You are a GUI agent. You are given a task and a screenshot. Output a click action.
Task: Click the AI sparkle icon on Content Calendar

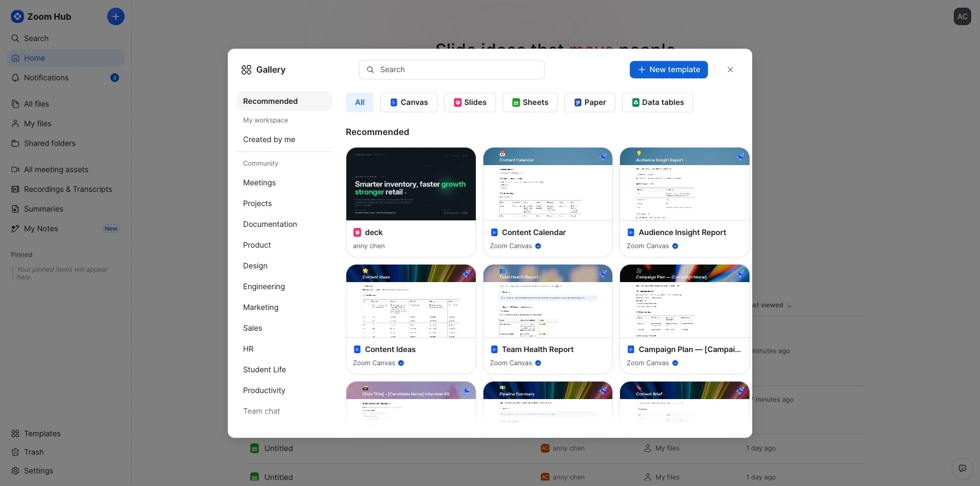pyautogui.click(x=603, y=156)
